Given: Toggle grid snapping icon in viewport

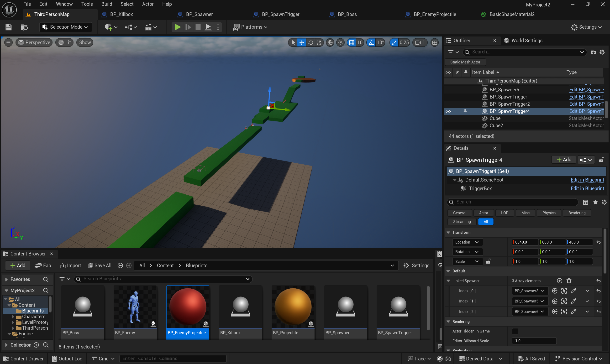Looking at the screenshot, I should pos(351,43).
